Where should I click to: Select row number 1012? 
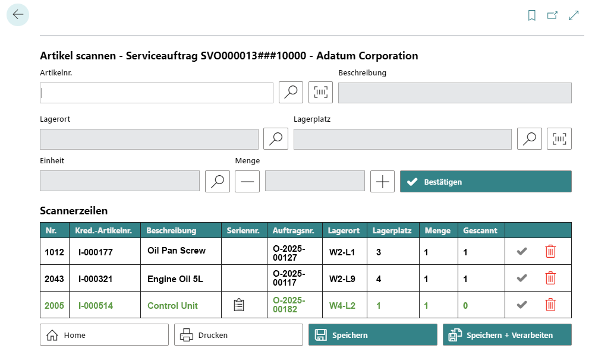tap(54, 252)
